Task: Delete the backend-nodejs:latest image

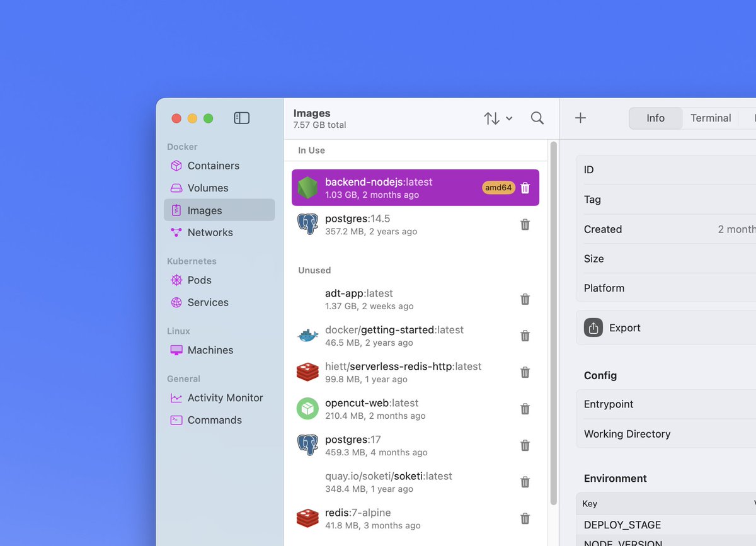Action: click(525, 188)
